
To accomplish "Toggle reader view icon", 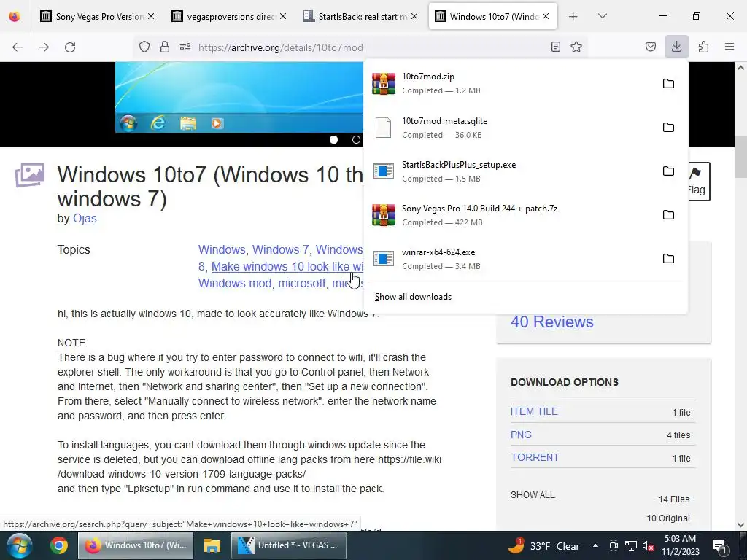I will pos(555,47).
